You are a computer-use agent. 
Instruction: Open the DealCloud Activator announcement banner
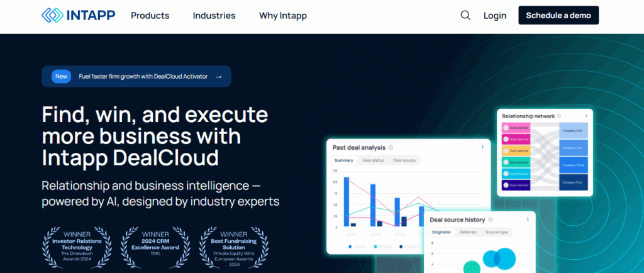click(x=136, y=76)
